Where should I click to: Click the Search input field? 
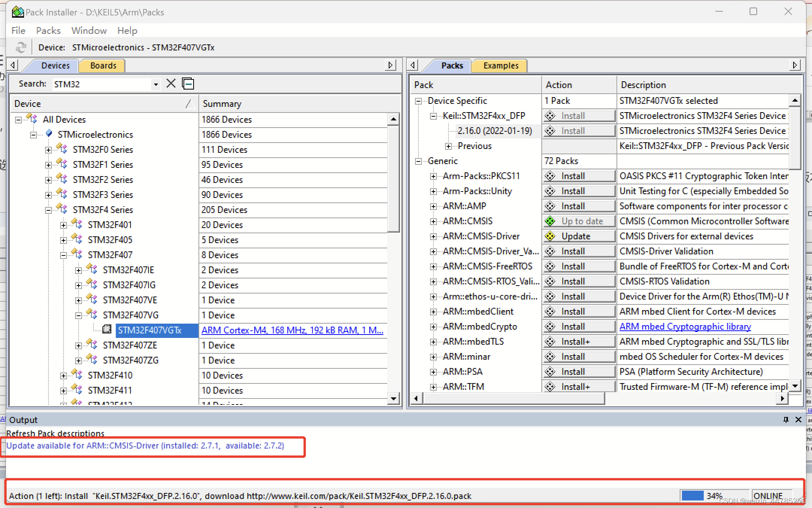point(101,84)
